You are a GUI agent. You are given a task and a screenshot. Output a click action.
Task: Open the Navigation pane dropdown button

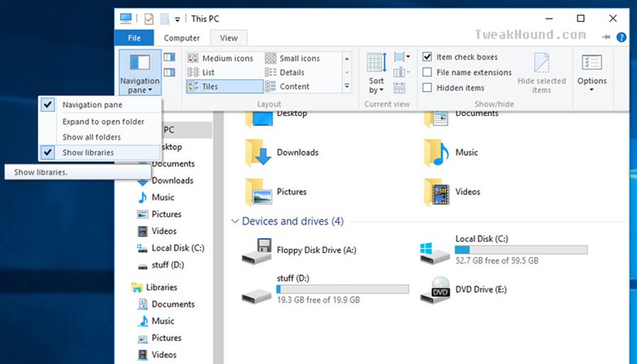[x=140, y=73]
